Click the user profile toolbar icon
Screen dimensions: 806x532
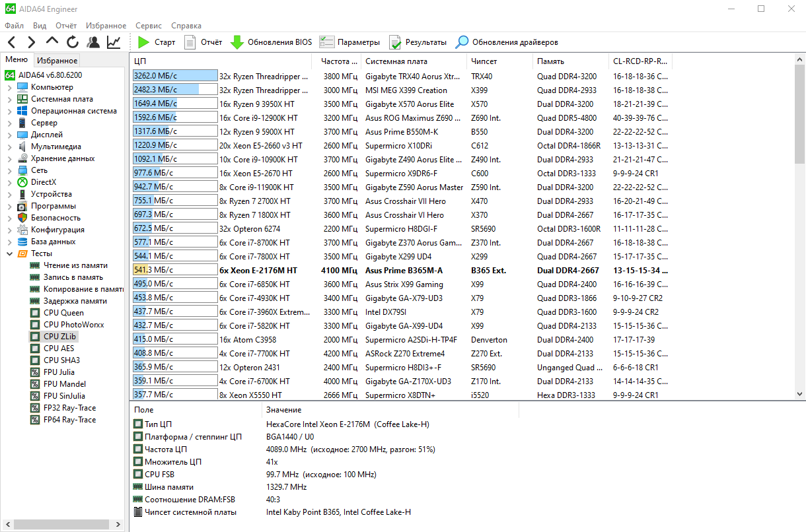(93, 42)
